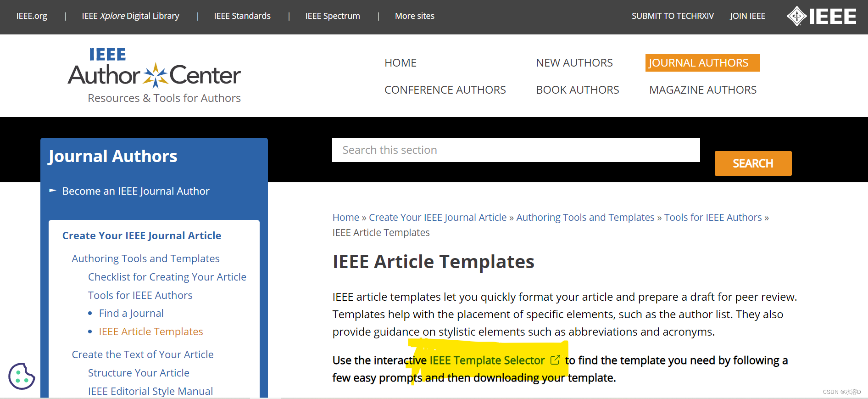Open BOOK AUTHORS menu item
This screenshot has width=868, height=399.
coord(578,90)
